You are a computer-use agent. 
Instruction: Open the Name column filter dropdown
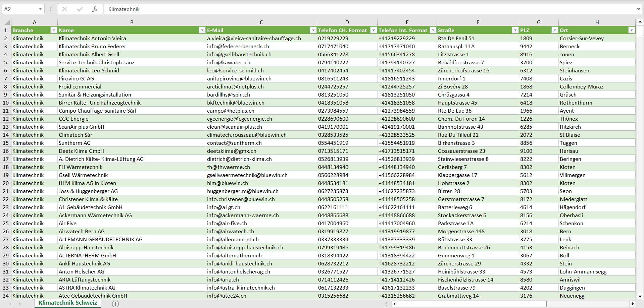coord(202,30)
